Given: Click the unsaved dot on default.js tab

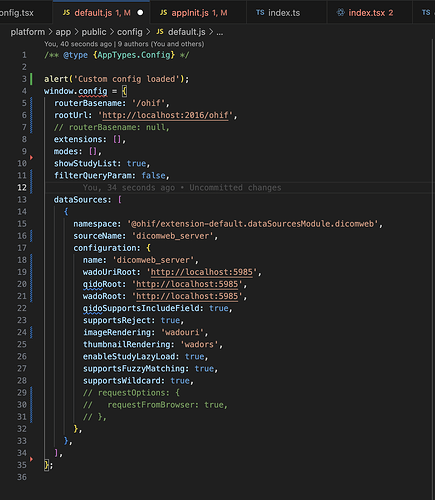Looking at the screenshot, I should pos(140,13).
